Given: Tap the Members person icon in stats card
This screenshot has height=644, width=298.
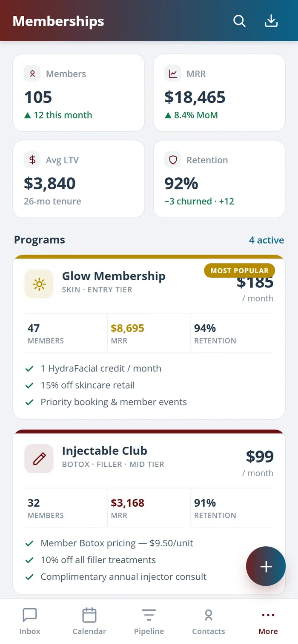Looking at the screenshot, I should 32,74.
